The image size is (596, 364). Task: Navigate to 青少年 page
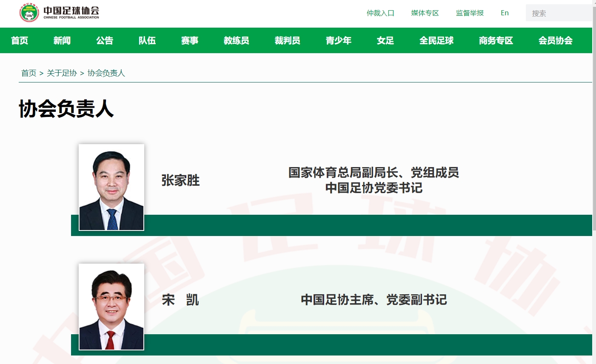tap(339, 40)
